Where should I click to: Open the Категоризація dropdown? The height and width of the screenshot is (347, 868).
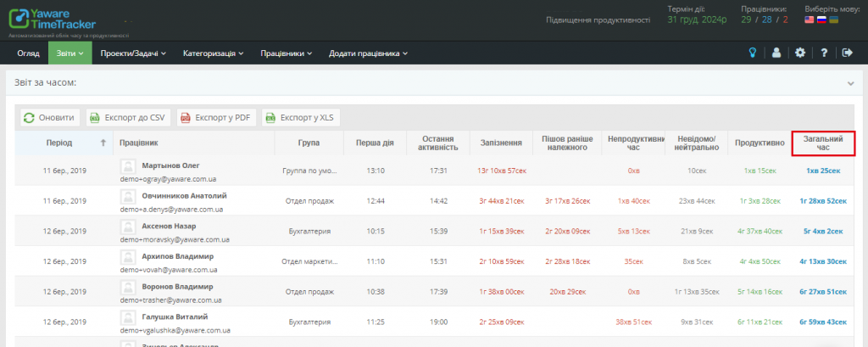point(213,53)
